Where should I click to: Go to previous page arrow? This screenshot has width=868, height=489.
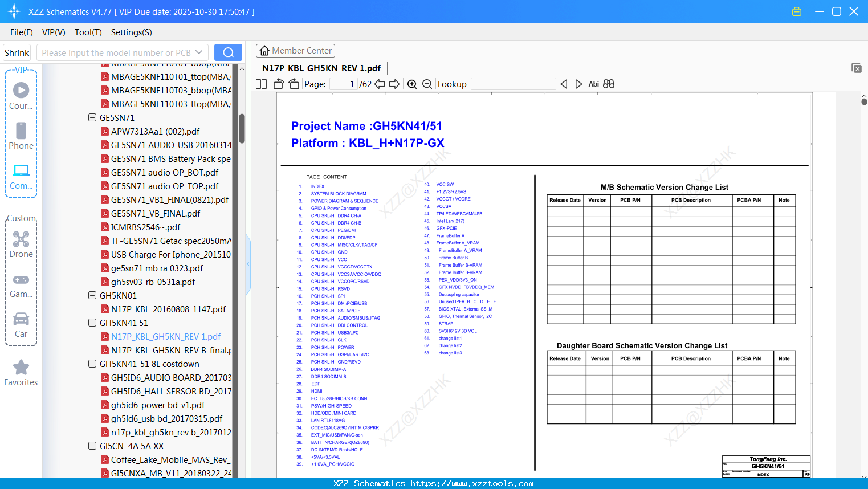tap(380, 84)
